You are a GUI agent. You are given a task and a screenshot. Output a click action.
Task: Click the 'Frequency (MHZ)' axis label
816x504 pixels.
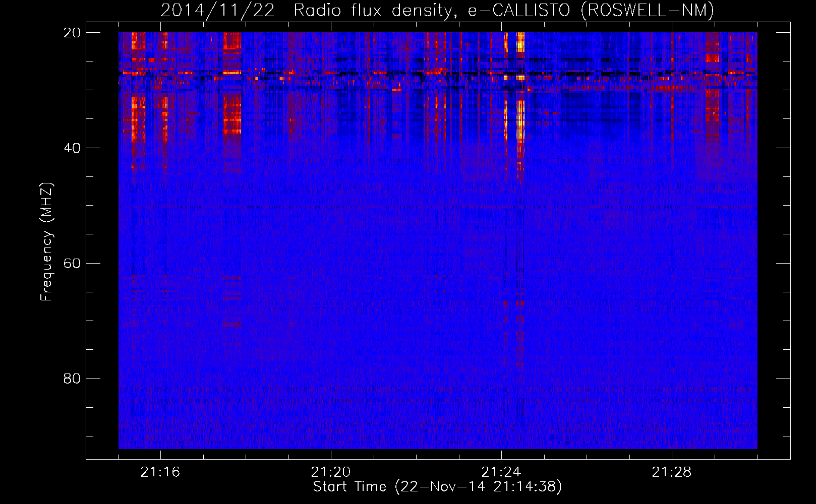(x=46, y=242)
